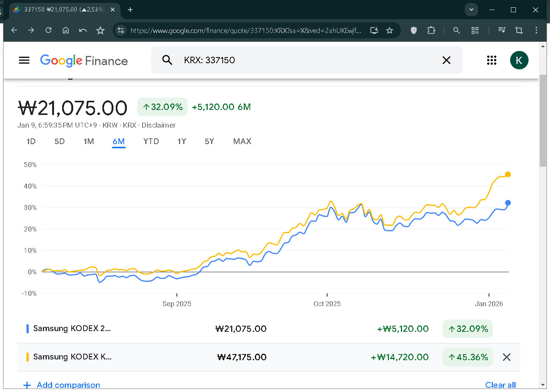Screen dimensions: 550x392
Task: Go to the browser home page
Action: tap(66, 30)
